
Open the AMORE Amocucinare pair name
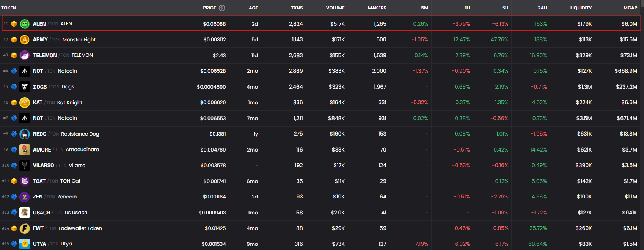point(66,150)
